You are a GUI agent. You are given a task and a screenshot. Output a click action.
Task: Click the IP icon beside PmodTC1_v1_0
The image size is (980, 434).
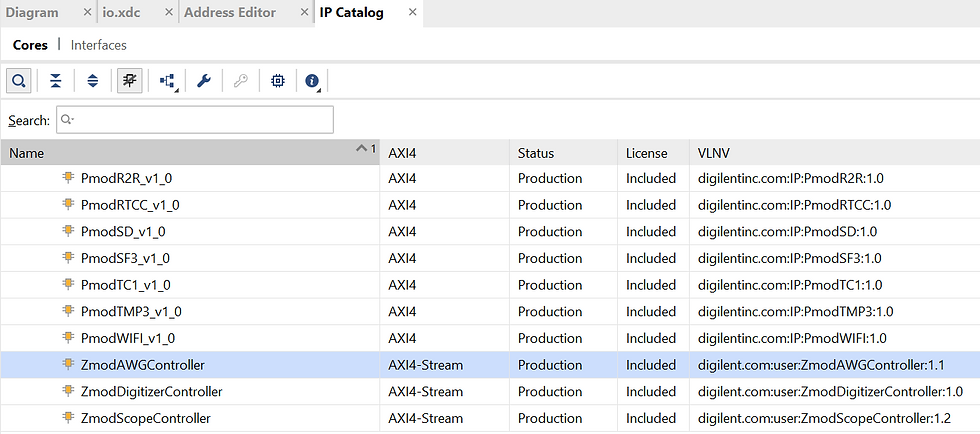pos(68,285)
